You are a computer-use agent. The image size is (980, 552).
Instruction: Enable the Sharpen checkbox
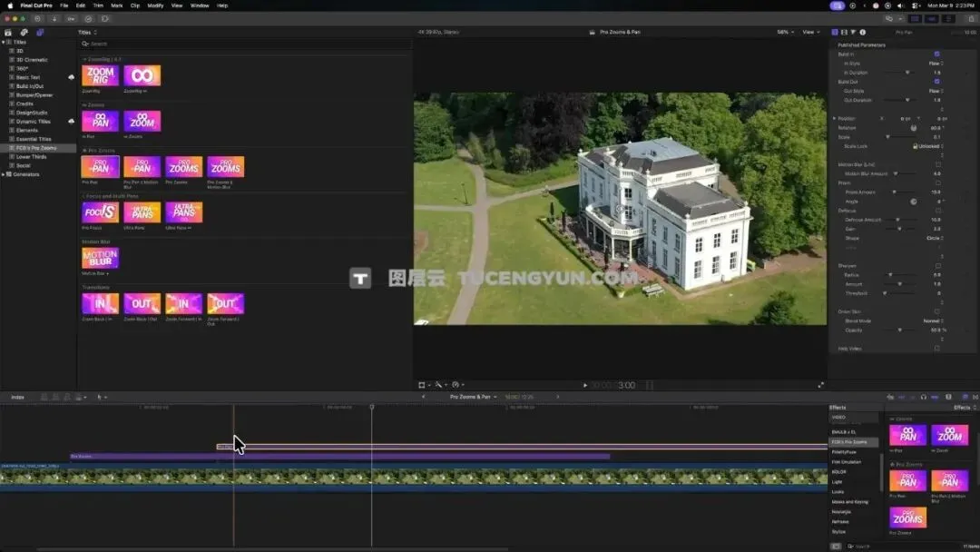click(x=937, y=266)
